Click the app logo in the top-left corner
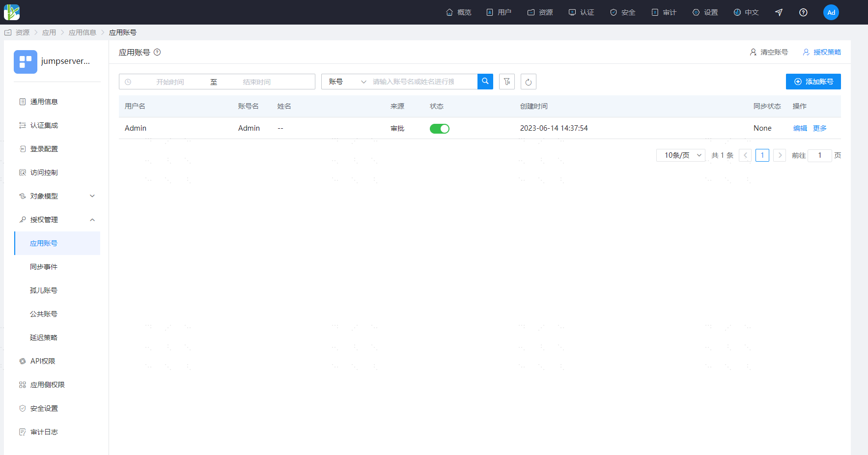868x455 pixels. 12,12
